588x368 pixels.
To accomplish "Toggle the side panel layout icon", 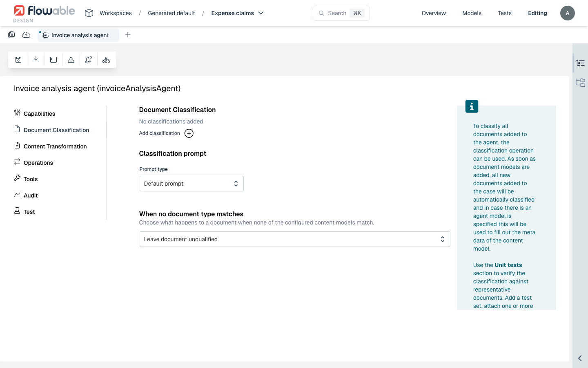I will pos(53,60).
